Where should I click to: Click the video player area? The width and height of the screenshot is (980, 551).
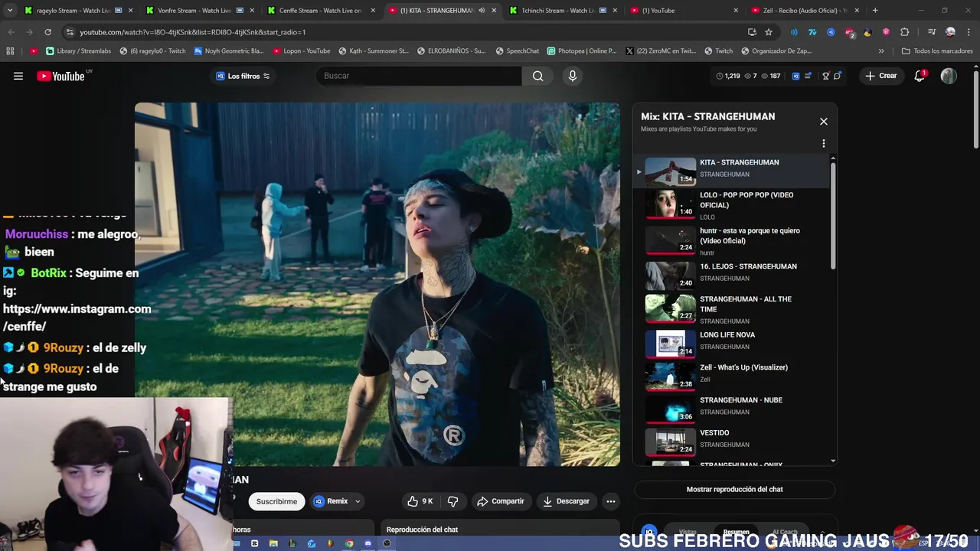coord(377,284)
